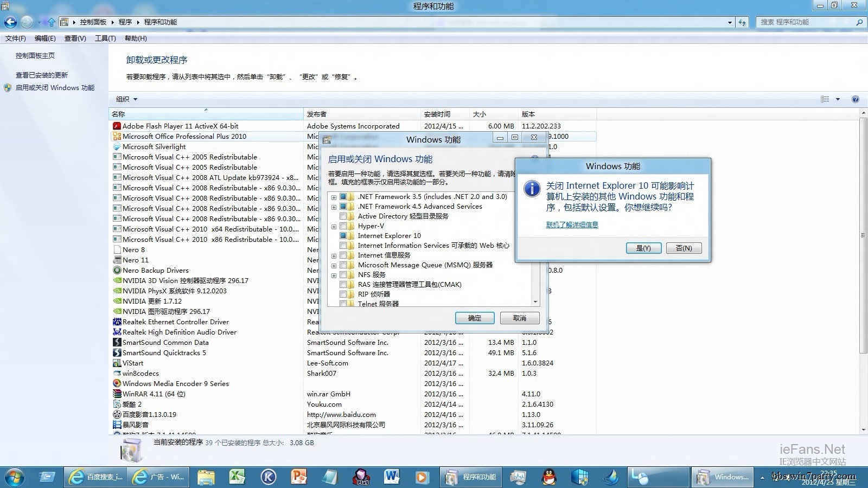The height and width of the screenshot is (488, 868).
Task: Open the QQ penguin taskbar icon
Action: 549,477
